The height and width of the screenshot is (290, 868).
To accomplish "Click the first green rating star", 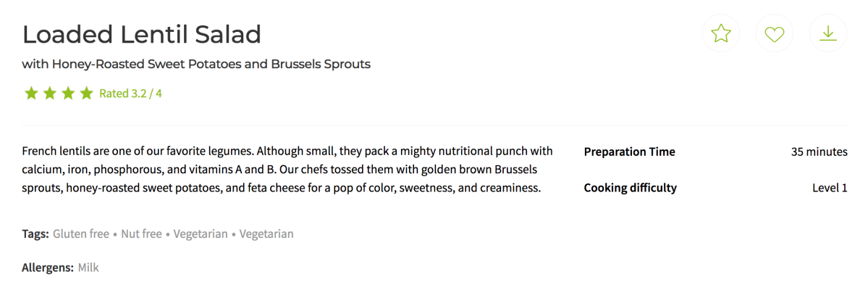I will tap(31, 94).
